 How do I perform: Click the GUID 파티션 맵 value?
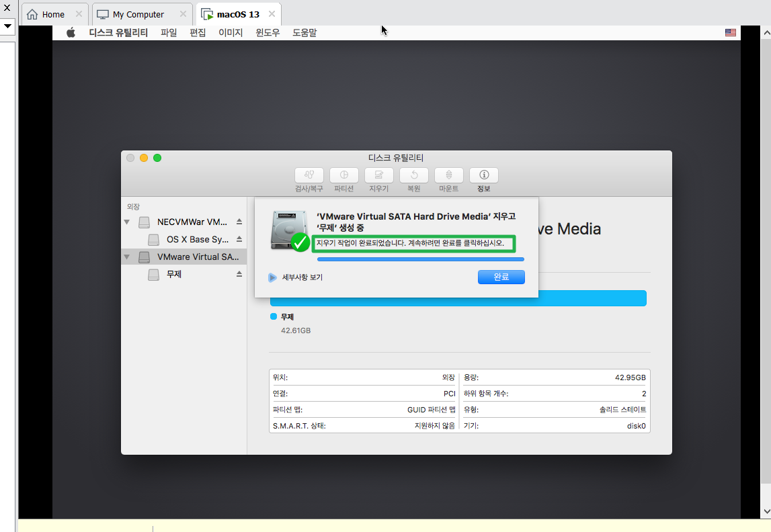[x=432, y=410]
